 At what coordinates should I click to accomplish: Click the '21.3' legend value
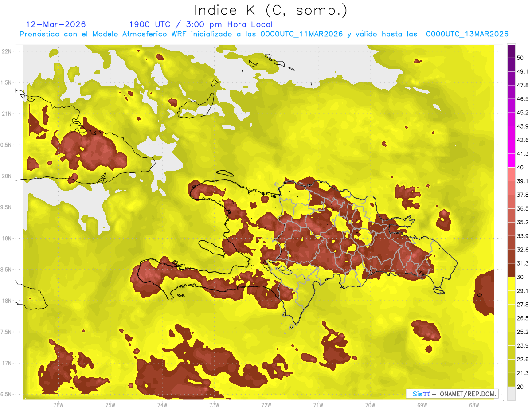(x=523, y=373)
